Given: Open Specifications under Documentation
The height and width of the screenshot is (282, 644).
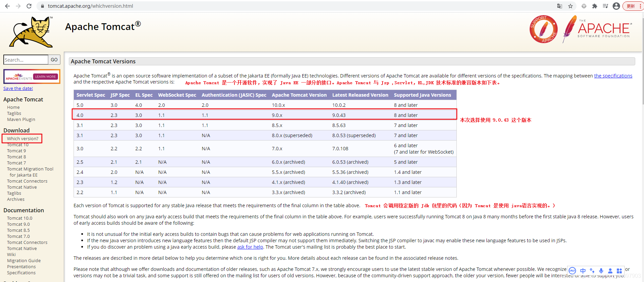Looking at the screenshot, I should tap(21, 273).
